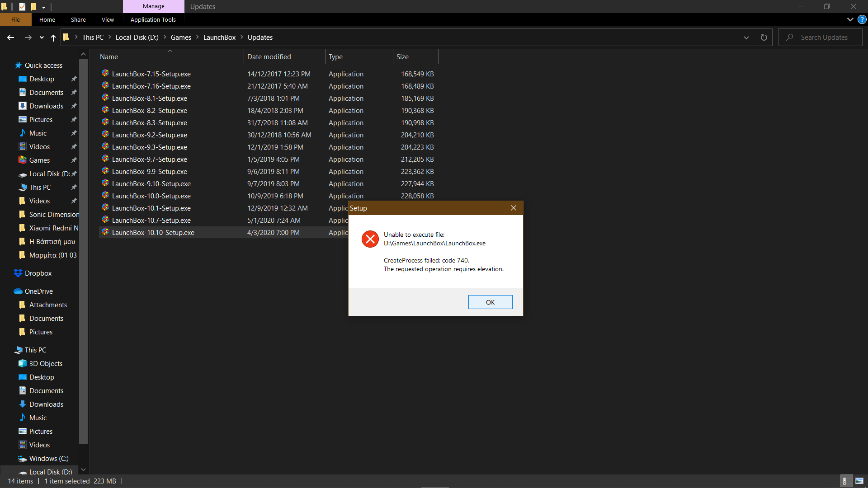868x488 pixels.
Task: Select LaunchBox-7.16-Setup.exe file icon
Action: coord(105,85)
